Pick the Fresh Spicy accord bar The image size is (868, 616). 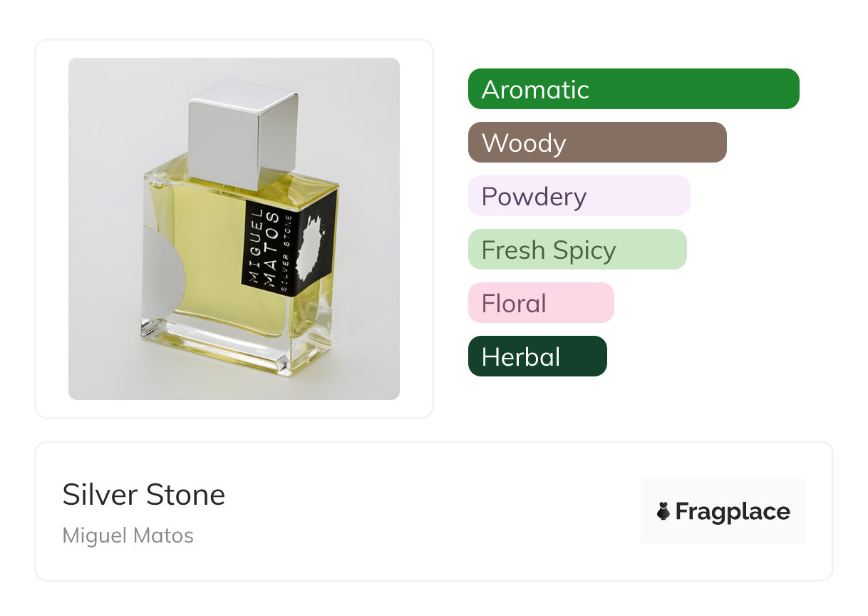tap(577, 250)
